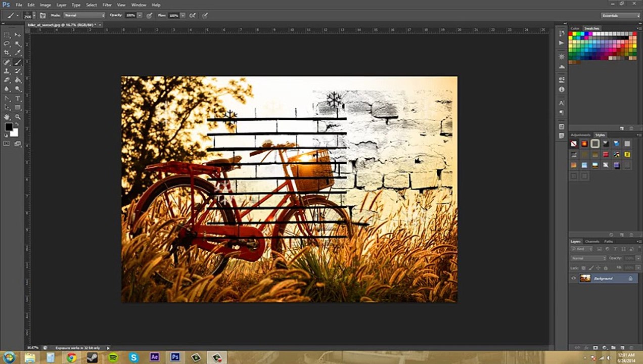Select the Background layer thumbnail
The height and width of the screenshot is (364, 643).
[x=585, y=279]
